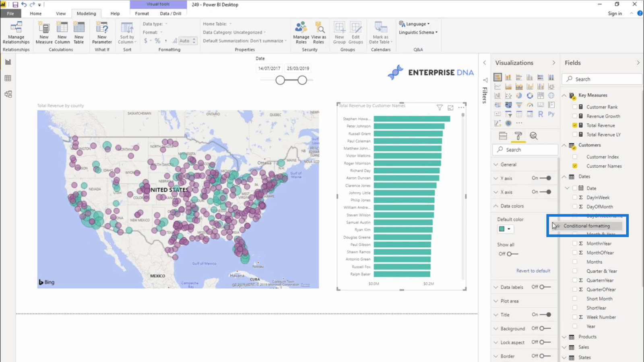Select the Fields pane grid icon
This screenshot has height=362, width=644.
point(503,136)
